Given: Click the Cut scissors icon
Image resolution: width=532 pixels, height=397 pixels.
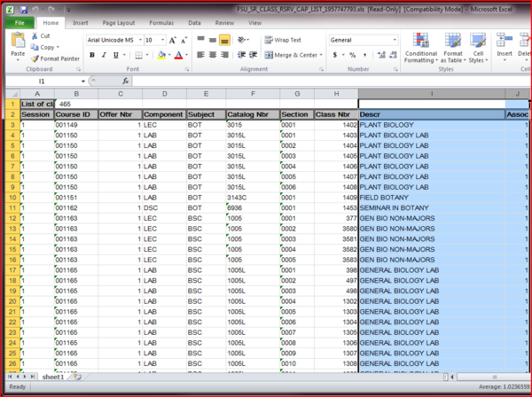Looking at the screenshot, I should coord(35,36).
